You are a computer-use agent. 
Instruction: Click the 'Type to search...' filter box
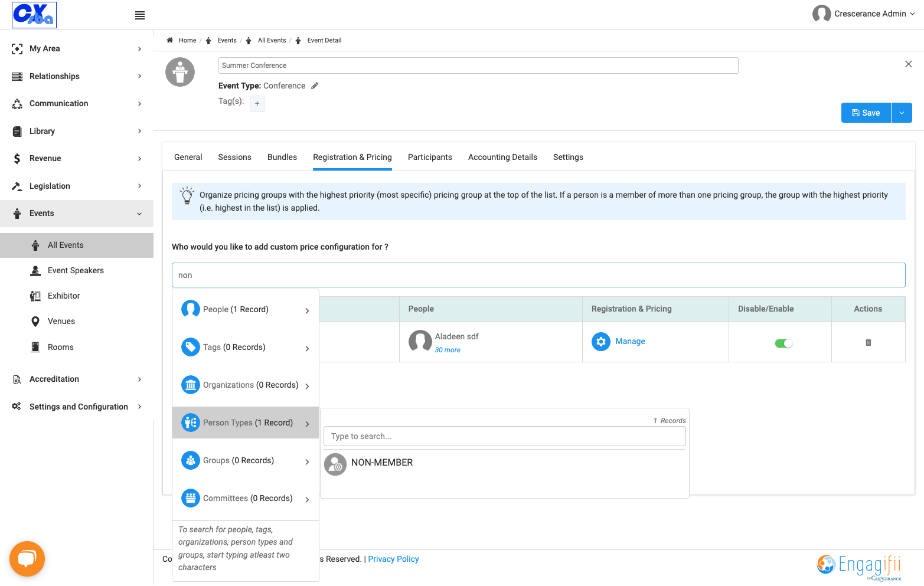[x=505, y=436]
